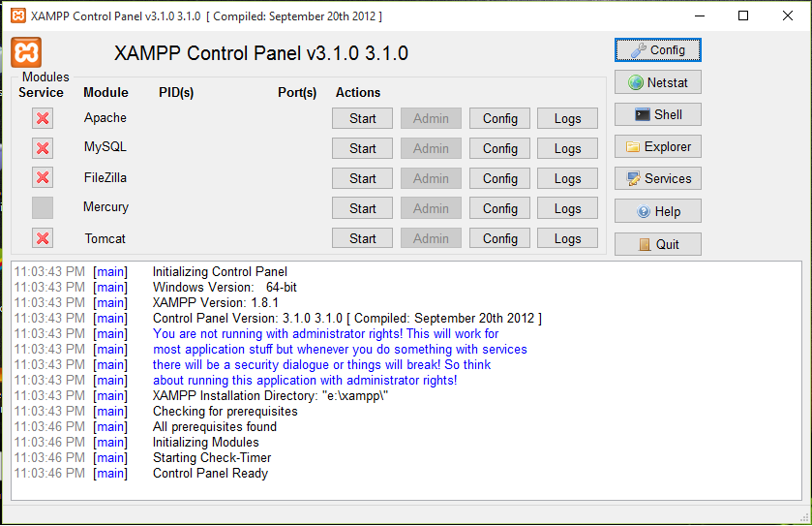Open Apache Config menu
This screenshot has width=812, height=526.
(x=499, y=118)
